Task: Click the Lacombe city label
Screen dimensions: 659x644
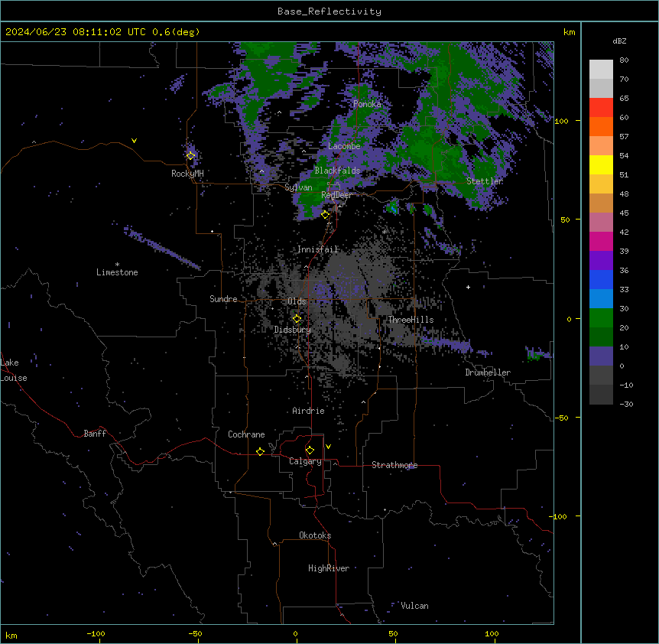Action: (x=344, y=146)
